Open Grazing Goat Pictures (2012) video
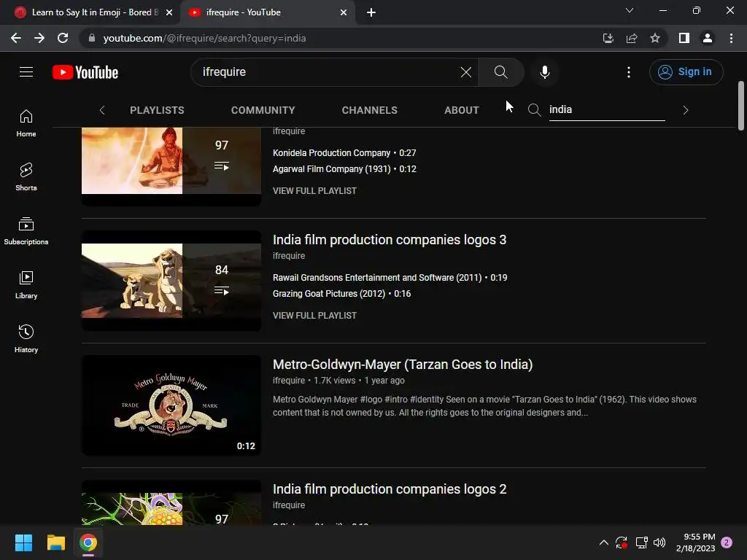Viewport: 747px width, 560px height. (341, 294)
